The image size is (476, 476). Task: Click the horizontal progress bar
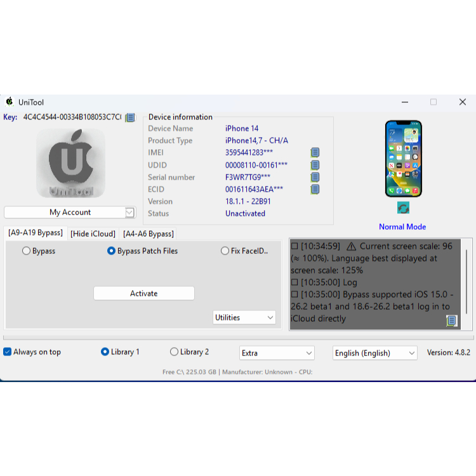[238, 338]
